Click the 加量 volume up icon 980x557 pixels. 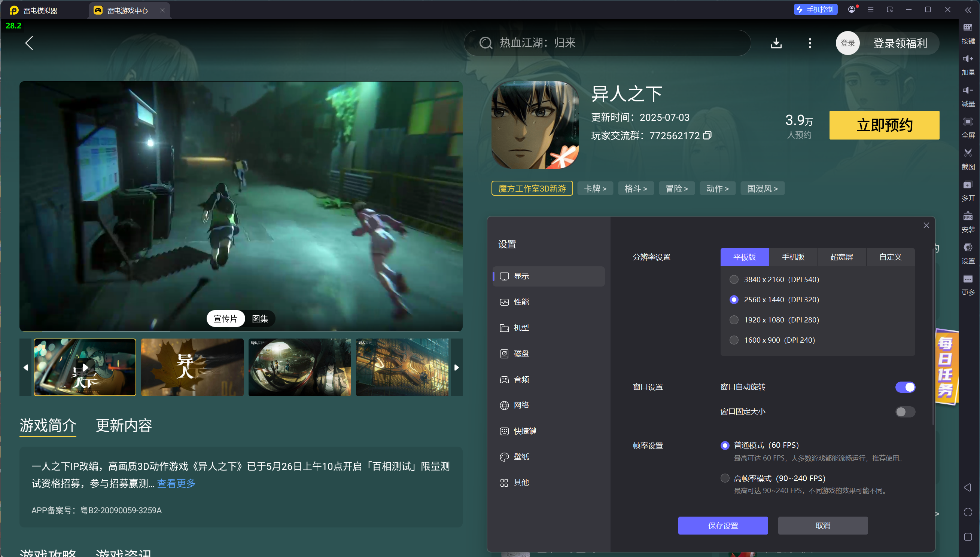pos(968,59)
